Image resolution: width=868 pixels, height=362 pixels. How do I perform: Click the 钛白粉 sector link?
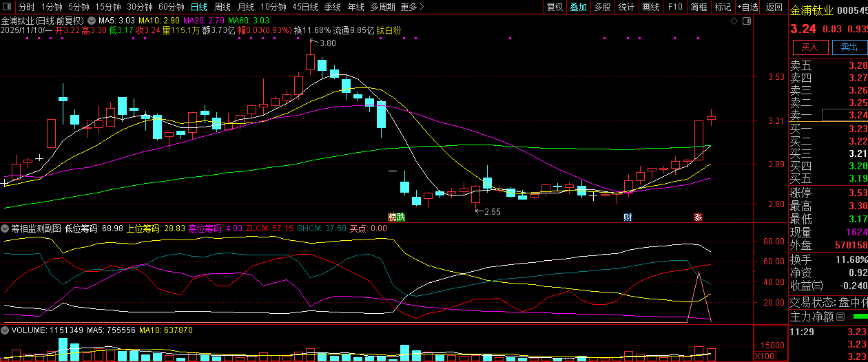pyautogui.click(x=387, y=31)
